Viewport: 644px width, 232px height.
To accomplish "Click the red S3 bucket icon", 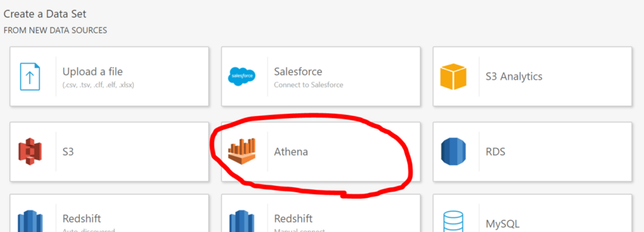I will tap(30, 152).
